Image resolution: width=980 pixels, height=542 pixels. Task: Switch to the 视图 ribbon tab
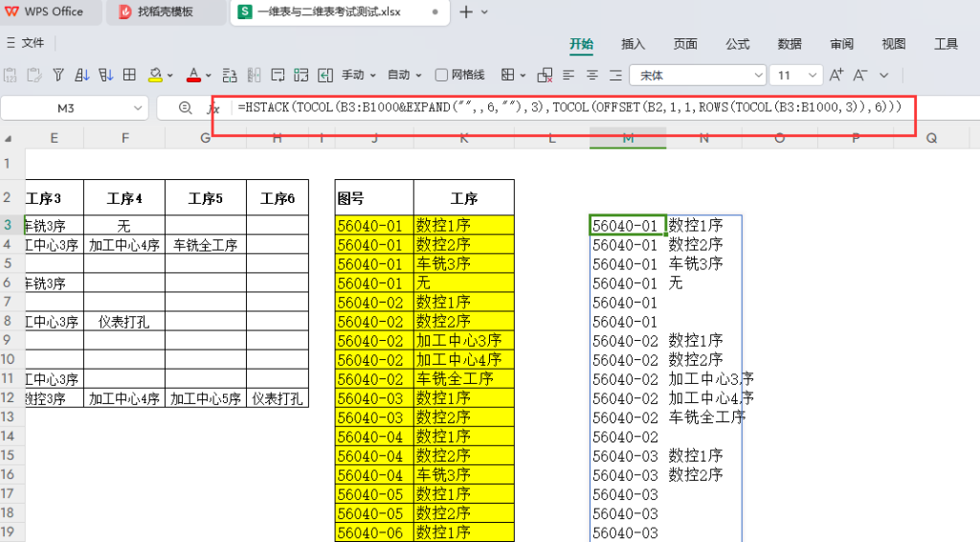pos(894,44)
